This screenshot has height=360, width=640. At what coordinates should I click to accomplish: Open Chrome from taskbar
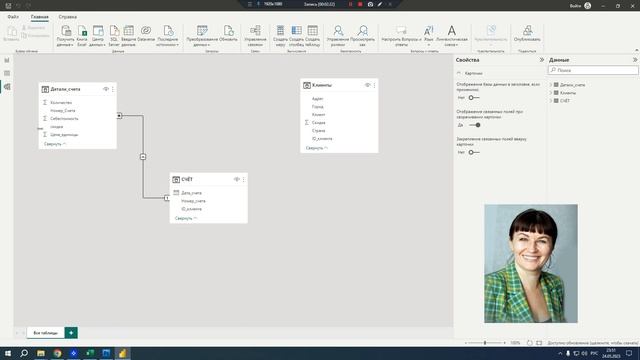click(57, 353)
